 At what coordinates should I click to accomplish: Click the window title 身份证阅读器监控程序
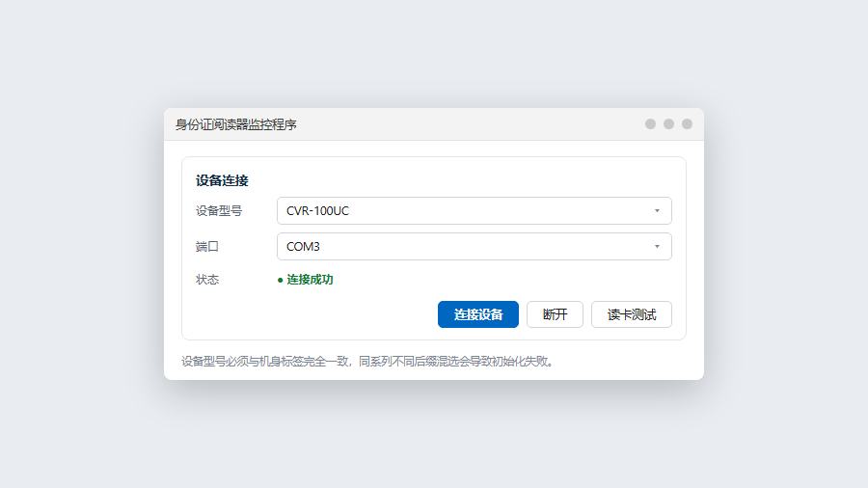[236, 124]
